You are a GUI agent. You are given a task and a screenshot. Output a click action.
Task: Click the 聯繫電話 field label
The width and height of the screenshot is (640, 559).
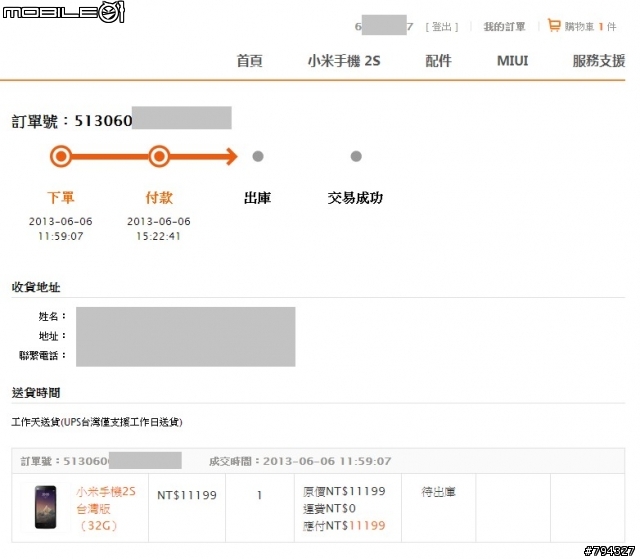coord(42,355)
